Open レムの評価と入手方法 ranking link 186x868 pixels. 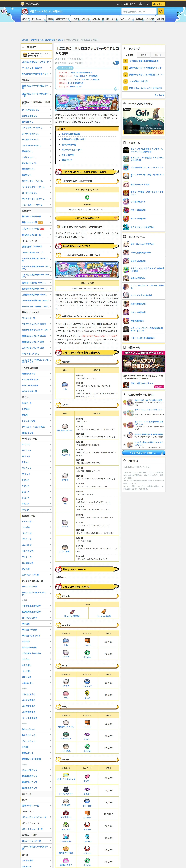[139, 81]
